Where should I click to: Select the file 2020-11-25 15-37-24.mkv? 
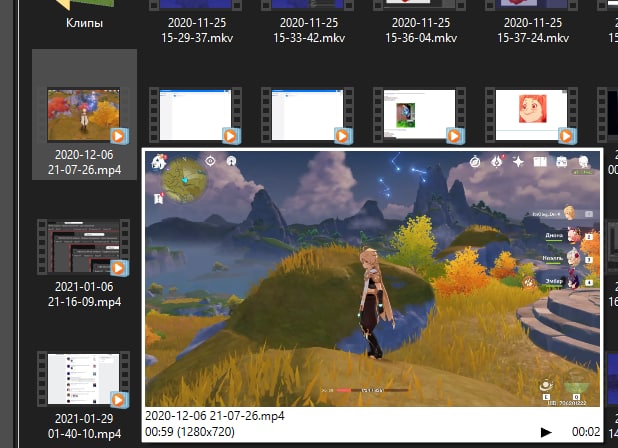[533, 30]
